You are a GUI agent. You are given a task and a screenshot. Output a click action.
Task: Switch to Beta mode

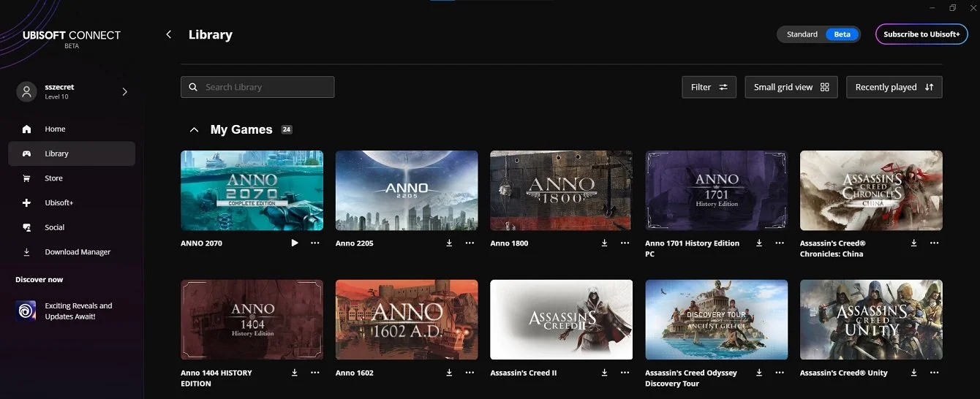[x=843, y=34]
